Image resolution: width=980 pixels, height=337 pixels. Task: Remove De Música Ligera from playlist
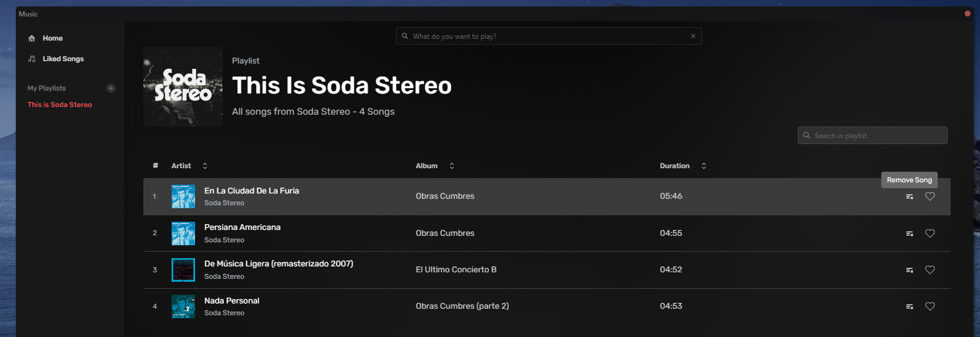click(x=909, y=270)
